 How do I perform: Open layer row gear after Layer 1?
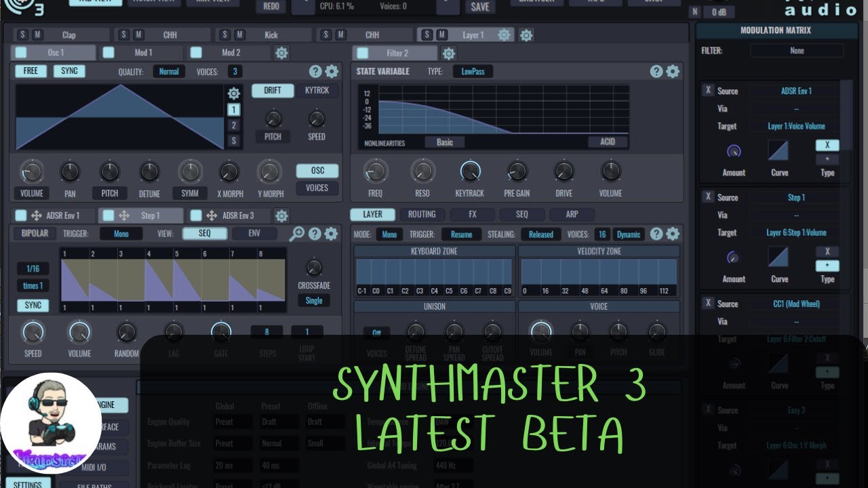coord(526,35)
